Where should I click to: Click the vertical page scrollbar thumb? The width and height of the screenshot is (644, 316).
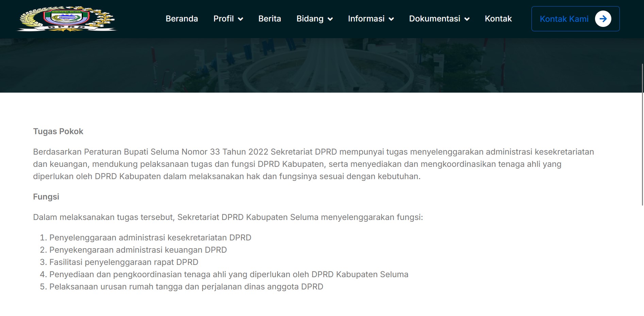point(642,135)
